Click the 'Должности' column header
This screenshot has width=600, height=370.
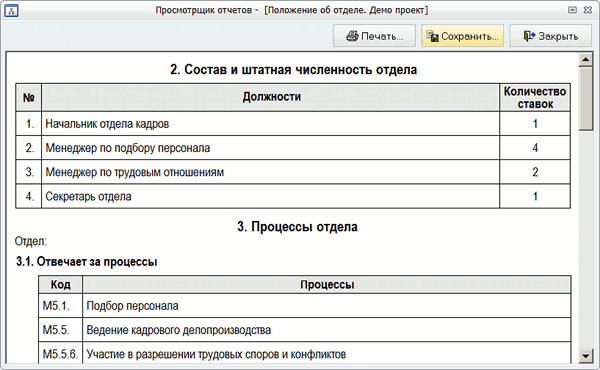click(271, 97)
